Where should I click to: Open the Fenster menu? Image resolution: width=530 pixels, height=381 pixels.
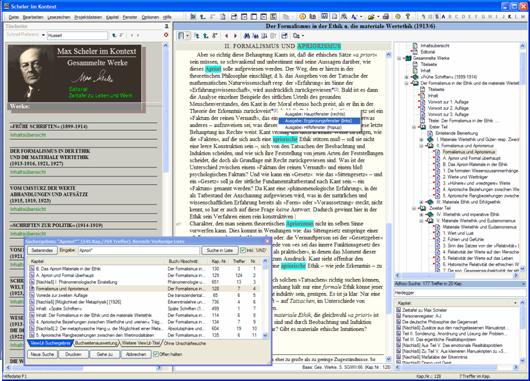[x=130, y=17]
